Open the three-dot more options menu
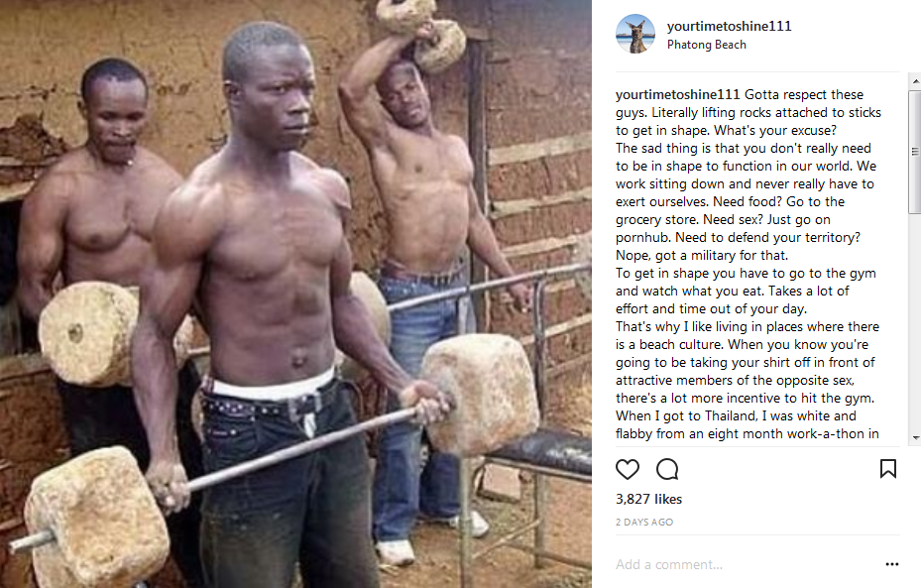The height and width of the screenshot is (588, 921). coord(891,564)
